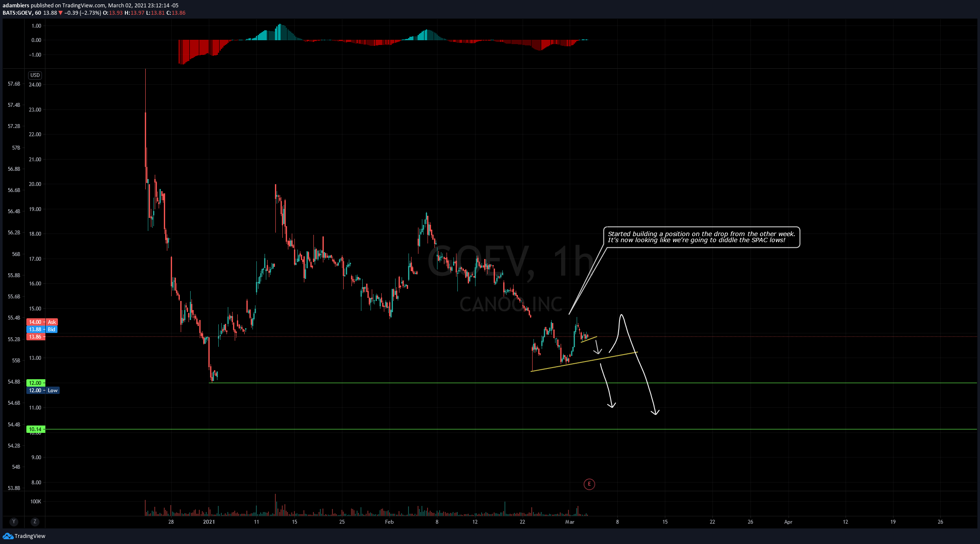
Task: Click the annotation callout text box
Action: (x=701, y=237)
